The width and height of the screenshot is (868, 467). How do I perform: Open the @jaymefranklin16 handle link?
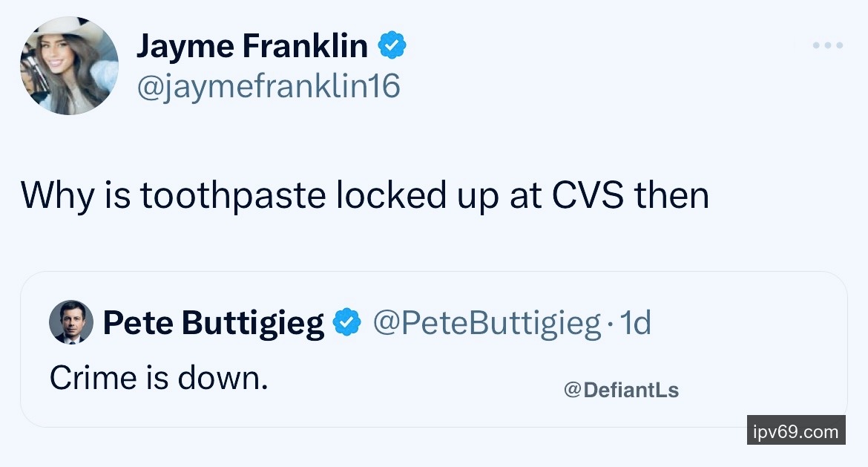(268, 86)
